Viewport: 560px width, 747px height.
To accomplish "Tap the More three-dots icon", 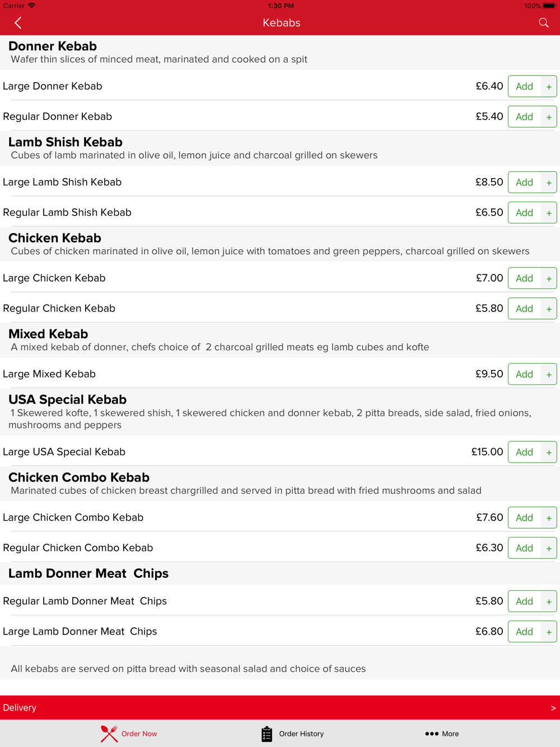I will pos(431,734).
